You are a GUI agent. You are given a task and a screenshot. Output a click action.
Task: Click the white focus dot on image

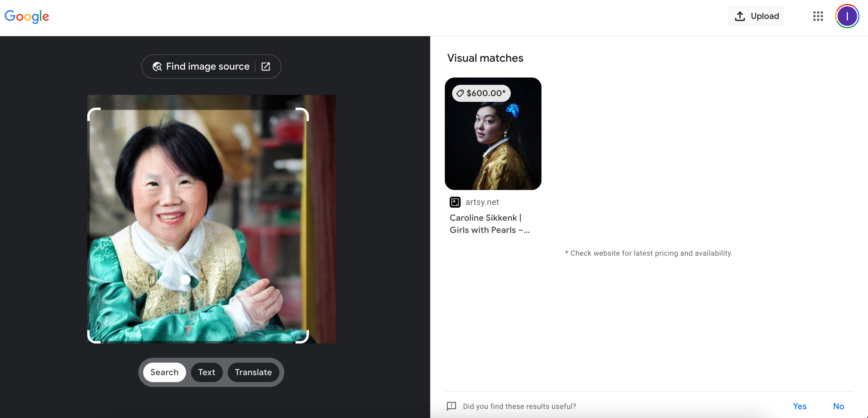[x=186, y=279]
